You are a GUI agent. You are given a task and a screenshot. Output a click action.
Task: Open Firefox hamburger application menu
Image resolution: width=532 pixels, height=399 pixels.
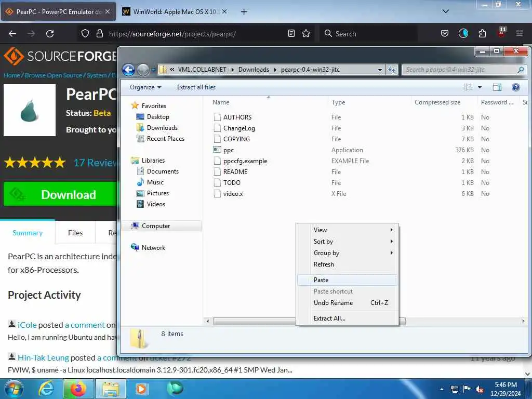click(x=519, y=33)
